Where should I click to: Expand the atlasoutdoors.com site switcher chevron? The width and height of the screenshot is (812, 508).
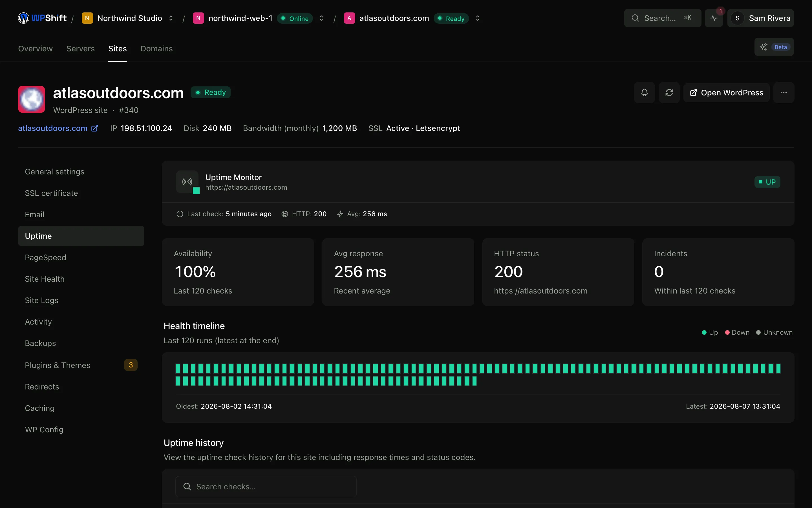click(477, 18)
